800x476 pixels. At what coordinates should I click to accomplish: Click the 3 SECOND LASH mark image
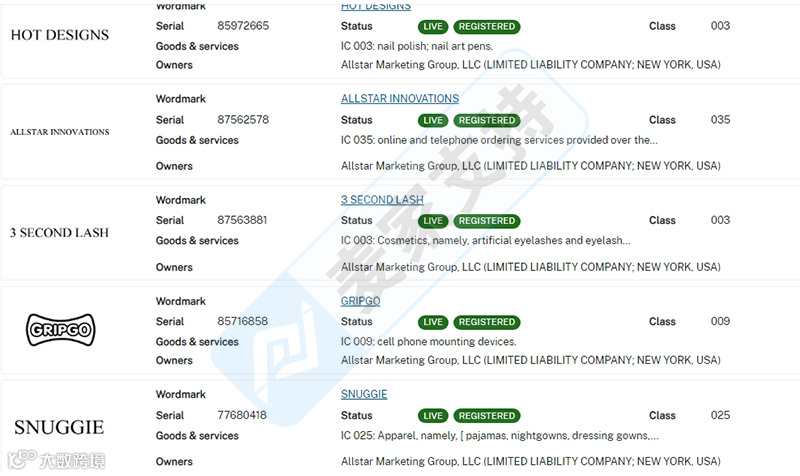(x=59, y=233)
